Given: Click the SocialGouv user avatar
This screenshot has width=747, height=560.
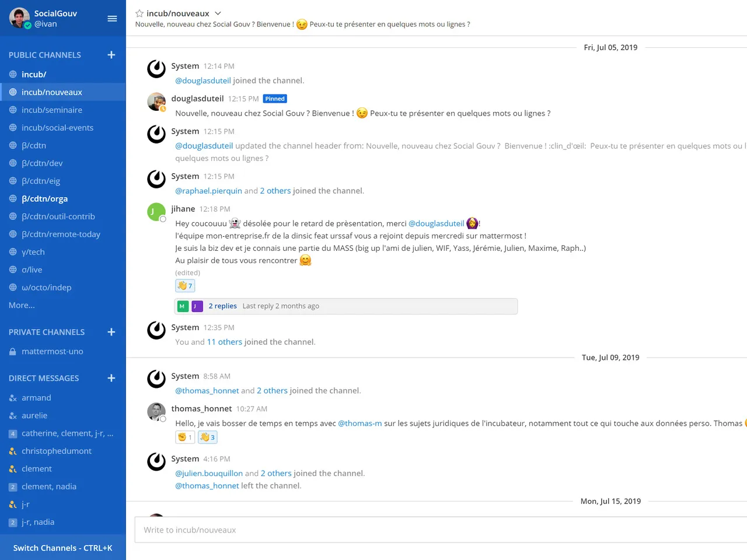Looking at the screenshot, I should pyautogui.click(x=20, y=18).
